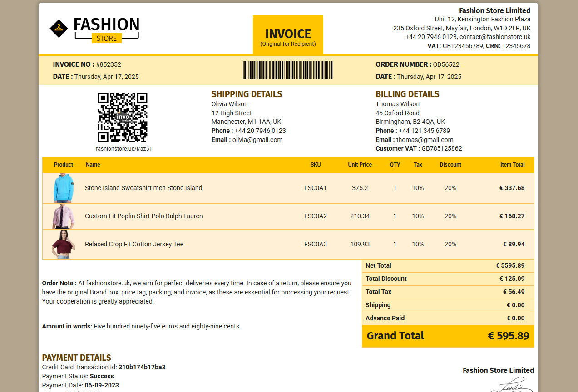Click the Advance Paid label in the totals

(x=385, y=318)
